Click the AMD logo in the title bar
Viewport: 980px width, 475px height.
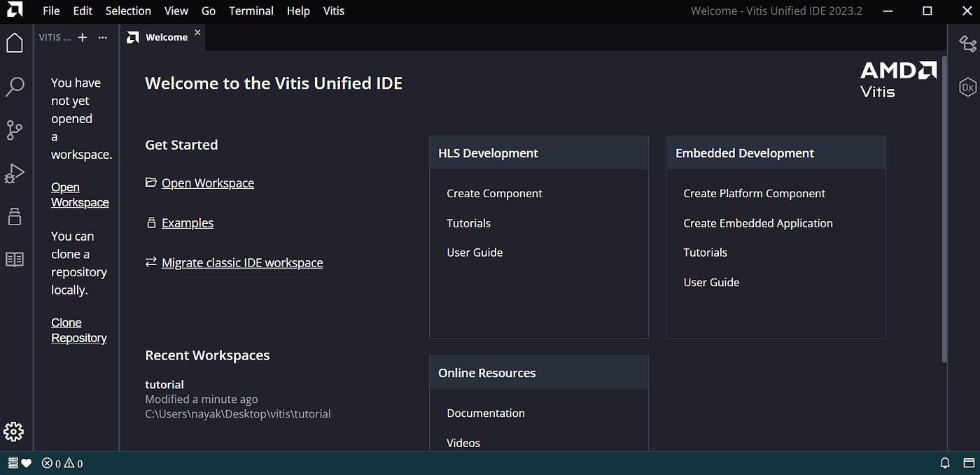click(x=15, y=10)
